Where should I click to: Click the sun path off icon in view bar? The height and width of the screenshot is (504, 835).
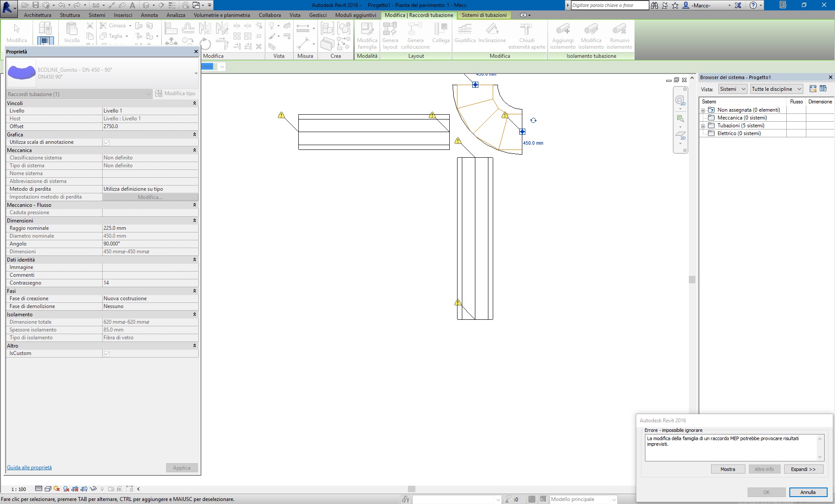point(57,489)
